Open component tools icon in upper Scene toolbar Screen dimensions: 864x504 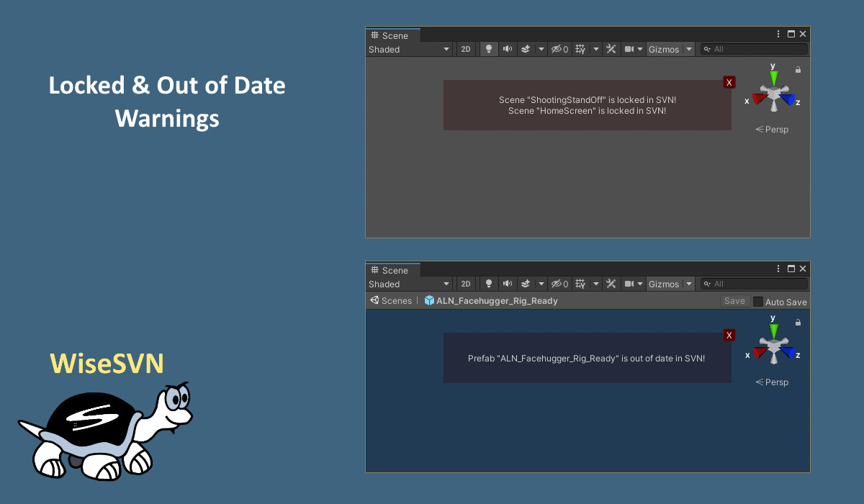click(x=611, y=49)
